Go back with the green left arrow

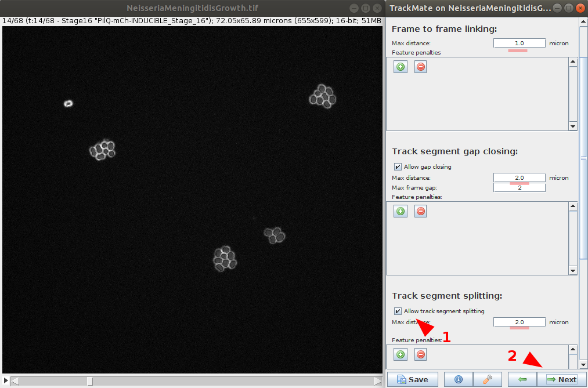coord(522,379)
